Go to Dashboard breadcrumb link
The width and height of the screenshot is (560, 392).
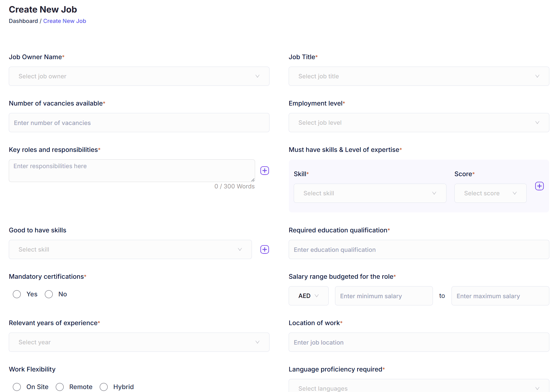pos(23,21)
